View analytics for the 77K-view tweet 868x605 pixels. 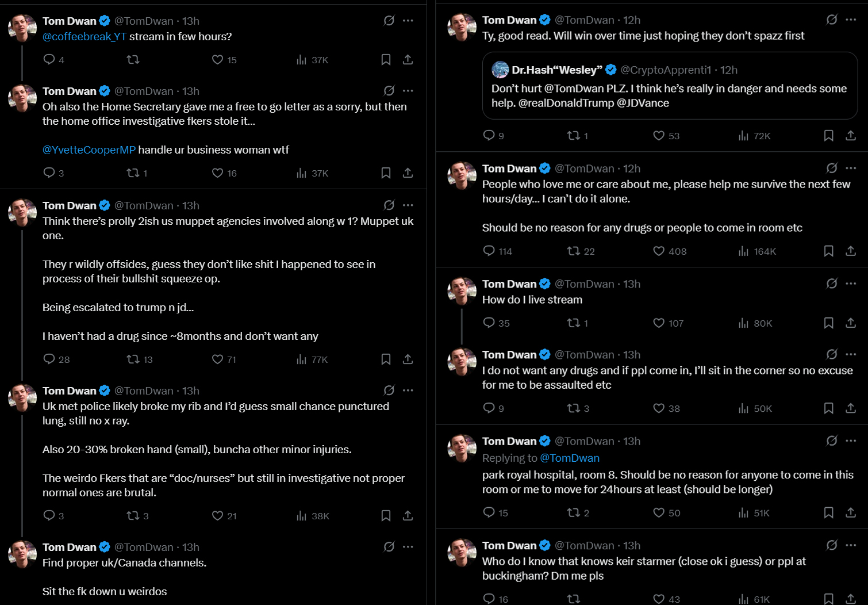tap(301, 359)
